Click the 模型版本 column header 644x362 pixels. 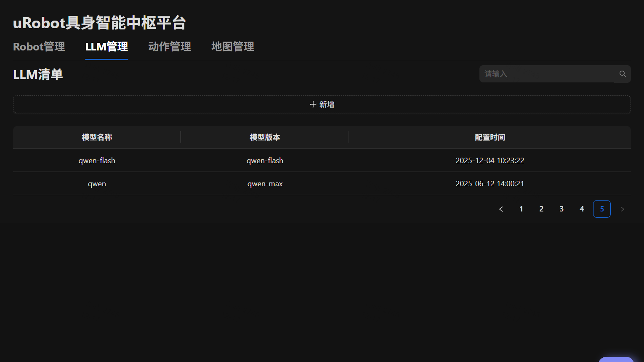(265, 137)
